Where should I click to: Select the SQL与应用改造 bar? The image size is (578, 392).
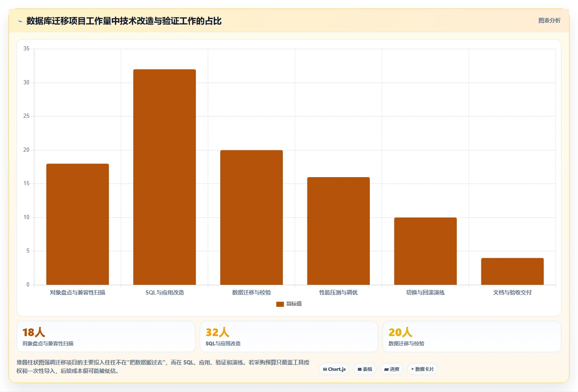(x=165, y=177)
